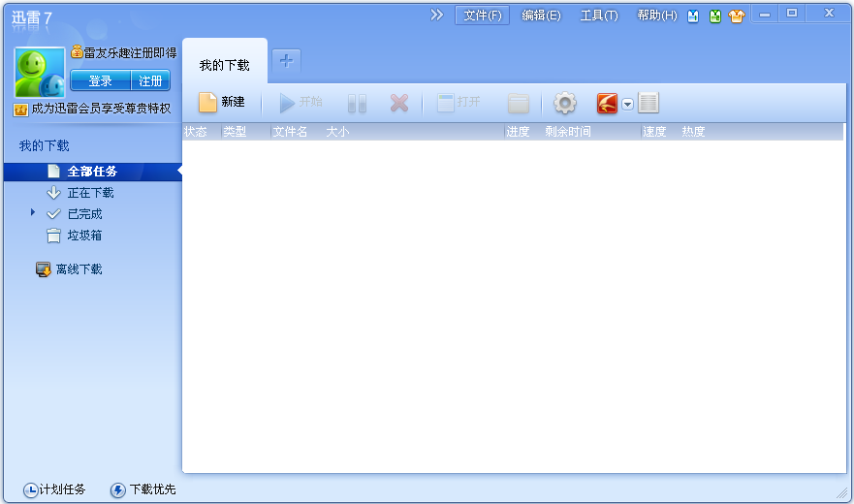Click 下载优先 download priority button
Screen dimensions: 854x504
[x=142, y=489]
